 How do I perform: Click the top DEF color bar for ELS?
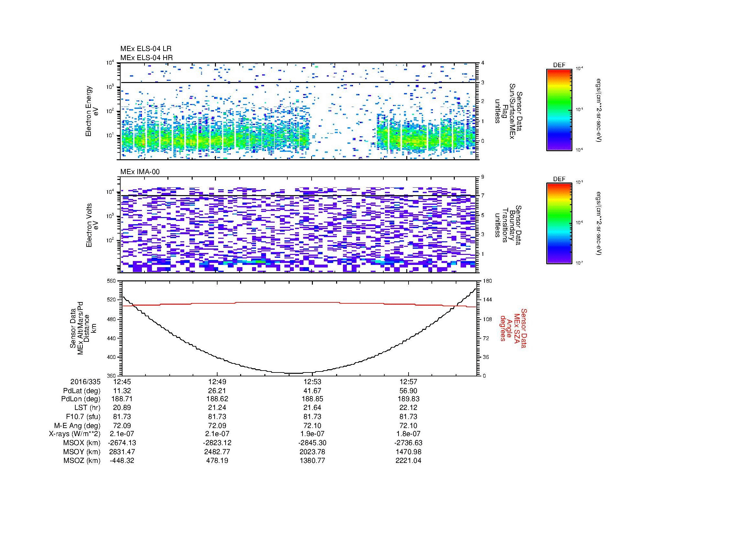pyautogui.click(x=559, y=110)
